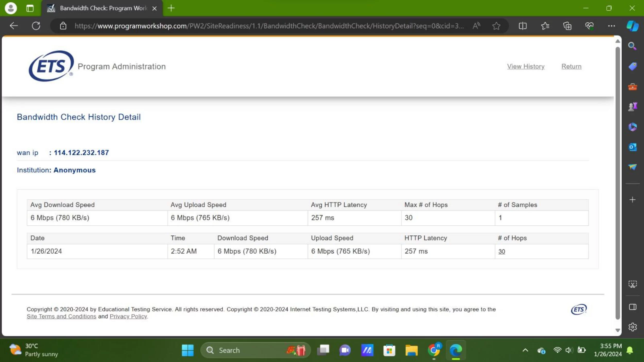Viewport: 644px width, 362px height.
Task: Expand hidden system tray icons chevron
Action: tap(525, 350)
